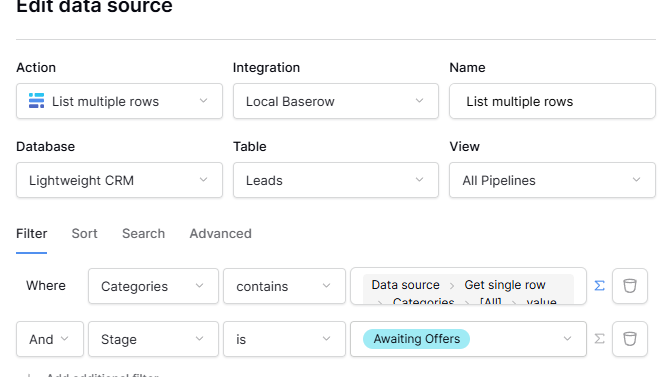Screen dimensions: 664x377
Task: Switch to the Search tab
Action: [144, 233]
